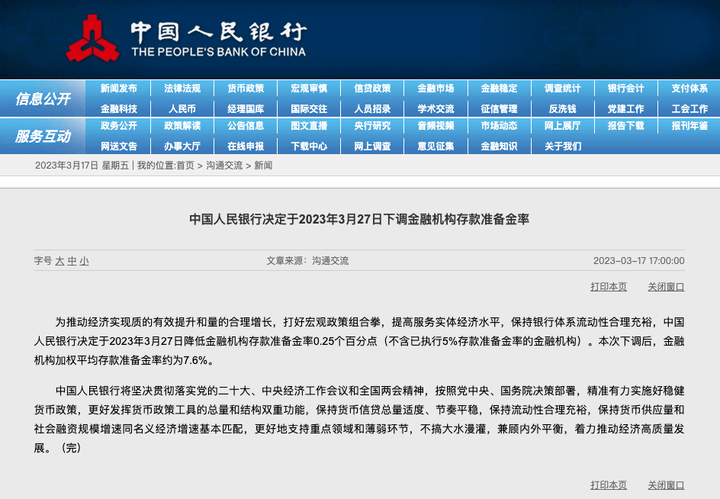Screen dimensions: 720x499
Task: Click bottom 关闭窗口 link
Action: click(666, 485)
